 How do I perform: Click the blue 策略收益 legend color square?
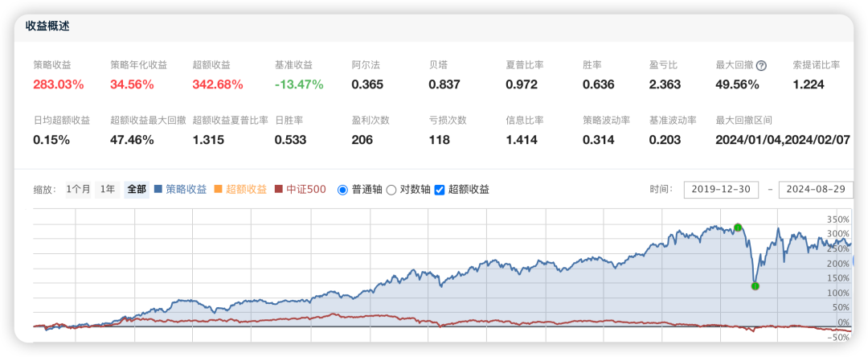[x=158, y=189]
